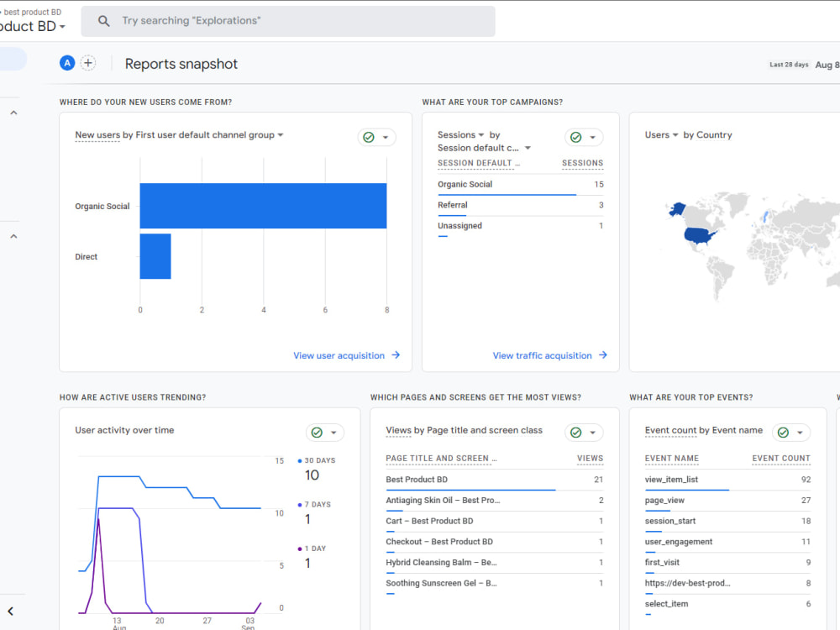Select the 'session_start' event row
The image size is (840, 630).
[x=728, y=522]
